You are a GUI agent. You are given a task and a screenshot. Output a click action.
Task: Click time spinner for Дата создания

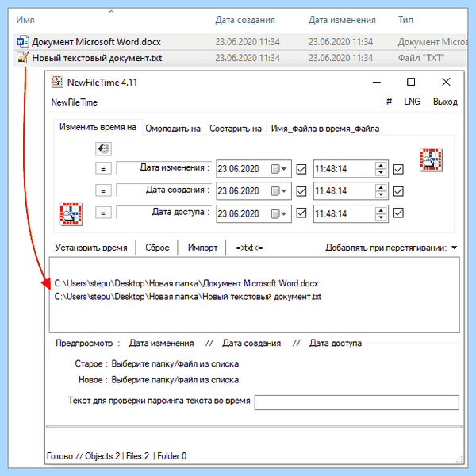pyautogui.click(x=381, y=191)
